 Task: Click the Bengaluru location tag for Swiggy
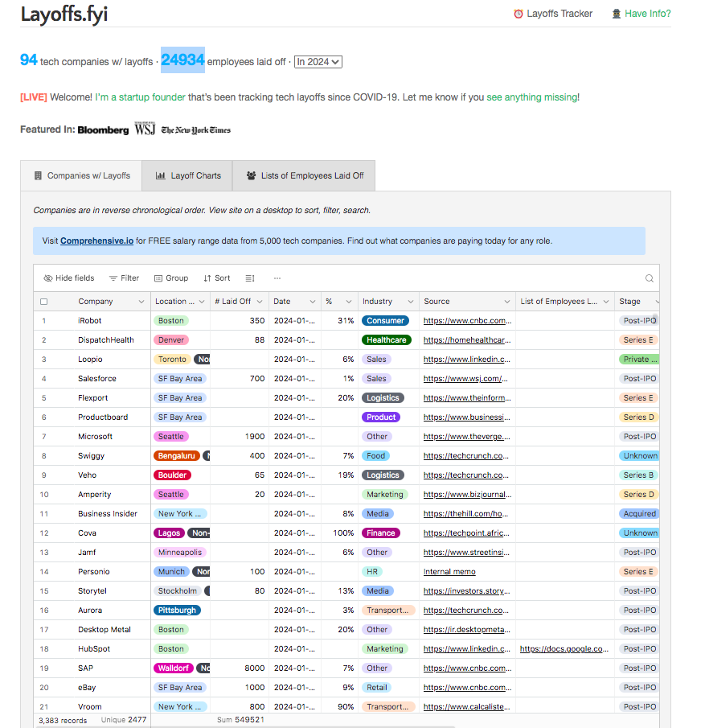(x=176, y=456)
